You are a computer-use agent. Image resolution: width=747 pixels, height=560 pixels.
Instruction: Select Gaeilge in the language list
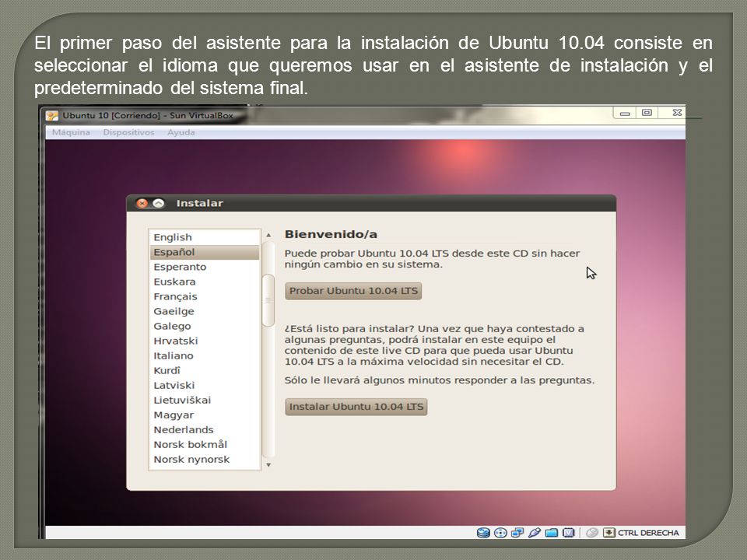tap(205, 311)
